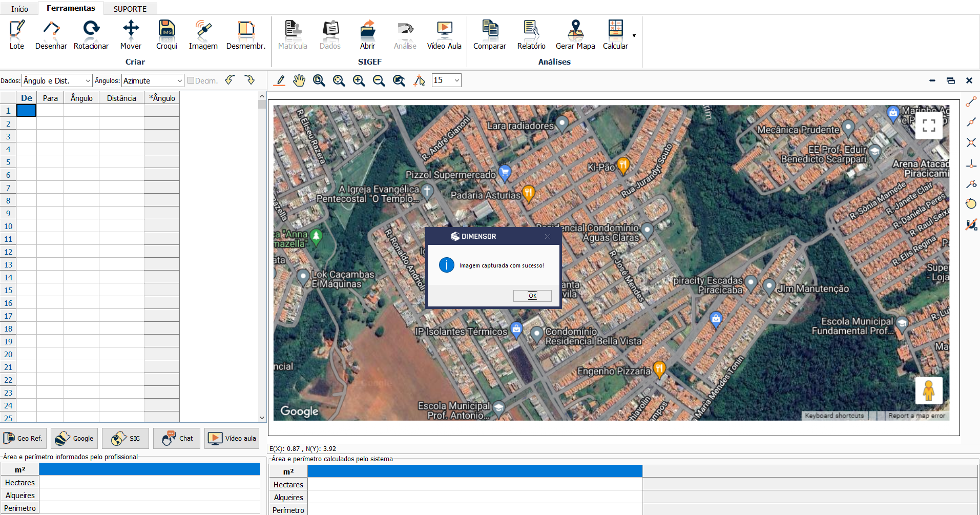980x515 pixels.
Task: Open the Dados dropdown Ângulo e Dist.
Action: point(57,80)
